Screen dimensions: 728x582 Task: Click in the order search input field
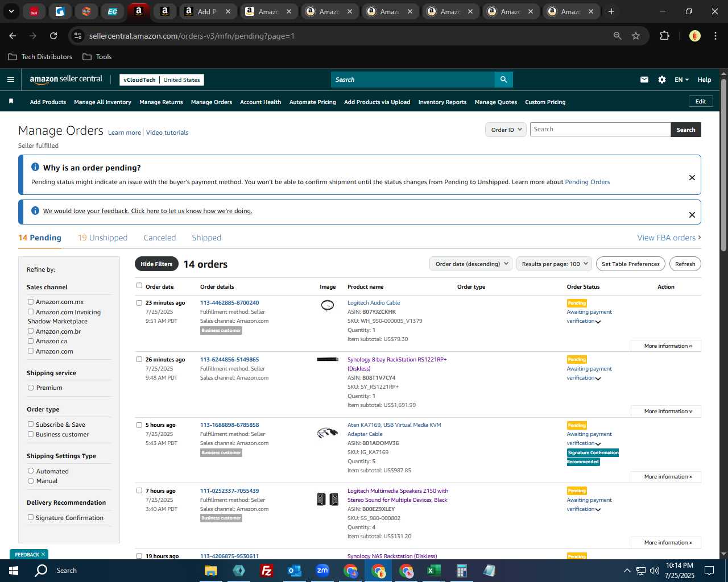[600, 130]
